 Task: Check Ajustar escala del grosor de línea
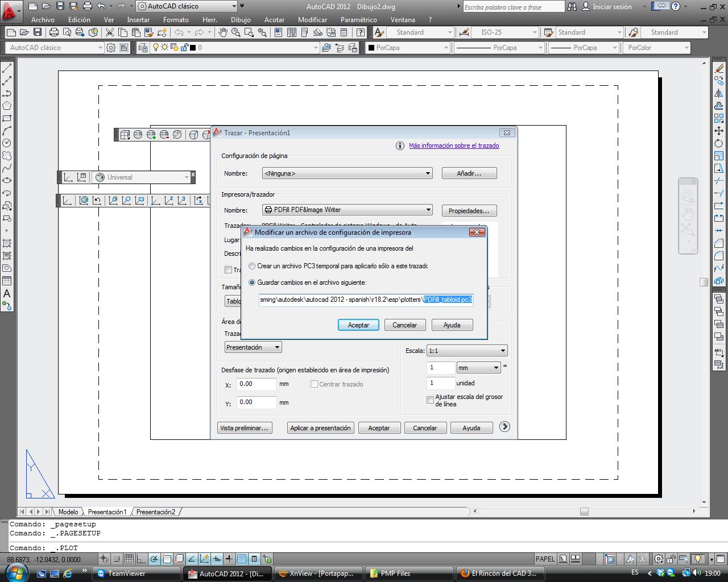[430, 400]
